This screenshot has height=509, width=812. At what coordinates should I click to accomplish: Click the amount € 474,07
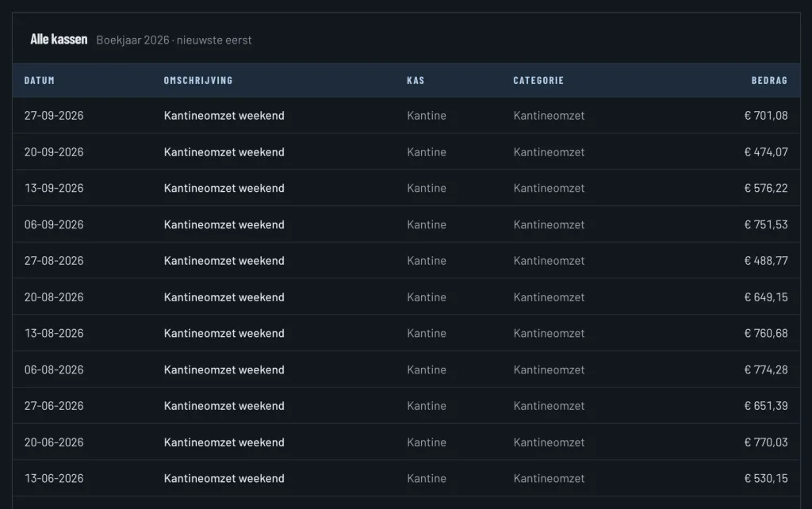tap(766, 151)
